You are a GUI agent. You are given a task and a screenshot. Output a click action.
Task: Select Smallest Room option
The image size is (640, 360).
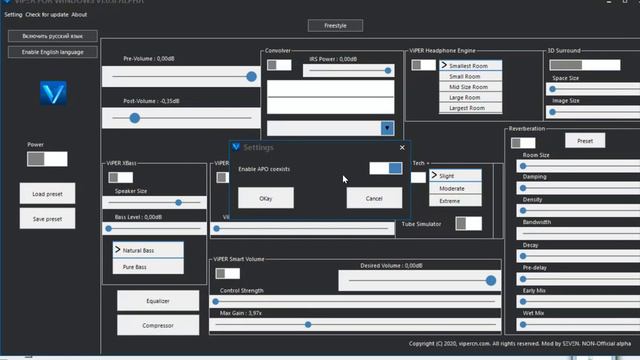click(471, 66)
